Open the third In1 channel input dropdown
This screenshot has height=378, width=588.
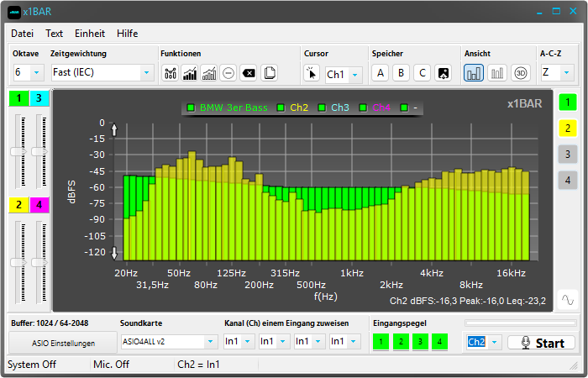pos(310,342)
